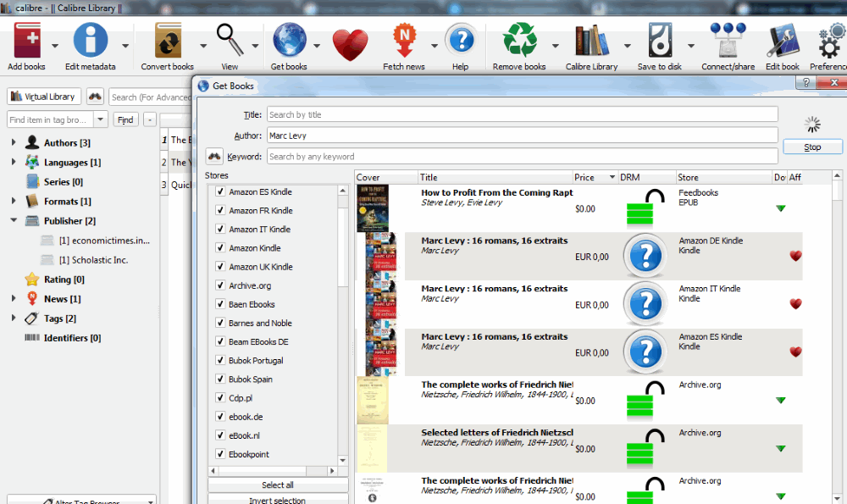Image resolution: width=847 pixels, height=504 pixels.
Task: Click the Get Books dialog help button
Action: pos(806,83)
